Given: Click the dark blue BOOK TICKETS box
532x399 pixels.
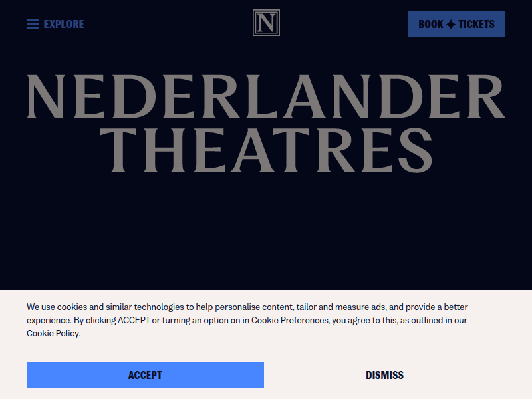Looking at the screenshot, I should (x=457, y=24).
